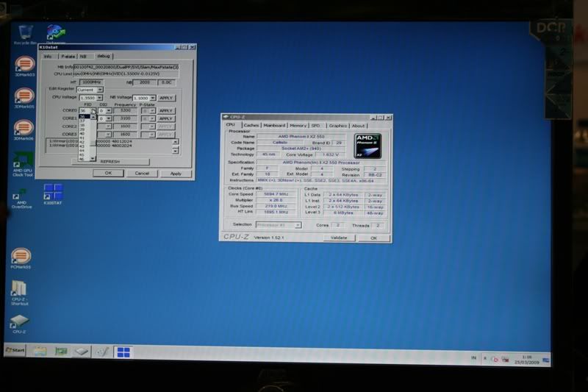Click the Validate button in CPU-Z
Screen dimensions: 588x392
338,238
